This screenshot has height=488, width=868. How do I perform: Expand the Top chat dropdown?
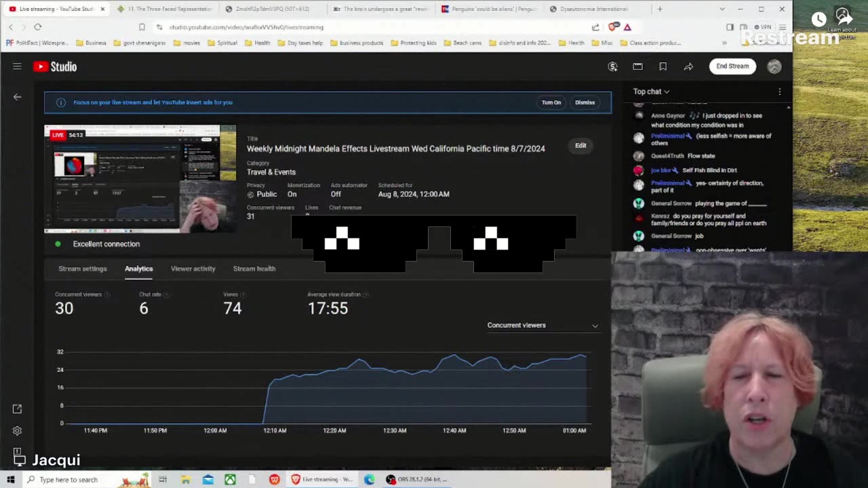pos(651,91)
